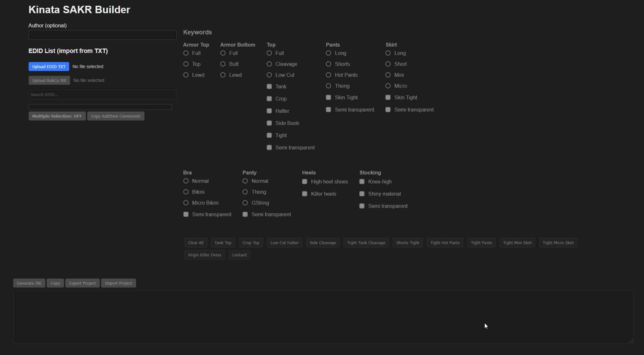Choose the Shorts radio option under Pants

pos(328,64)
